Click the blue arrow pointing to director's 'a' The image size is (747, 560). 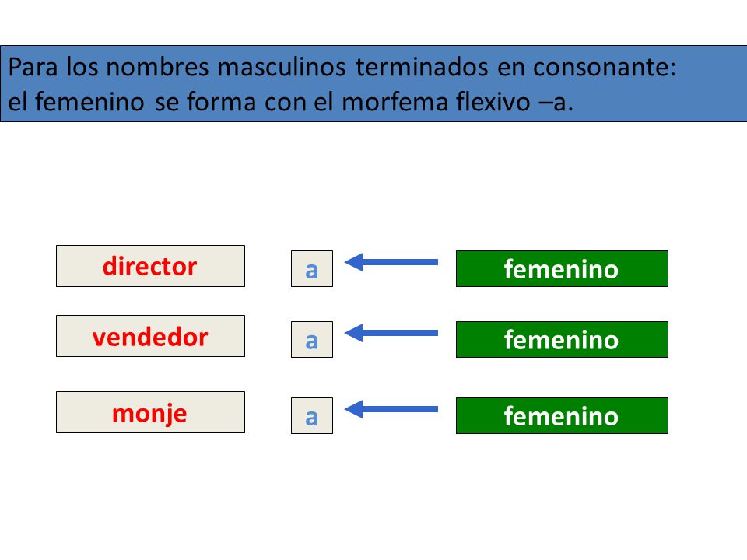click(x=391, y=262)
